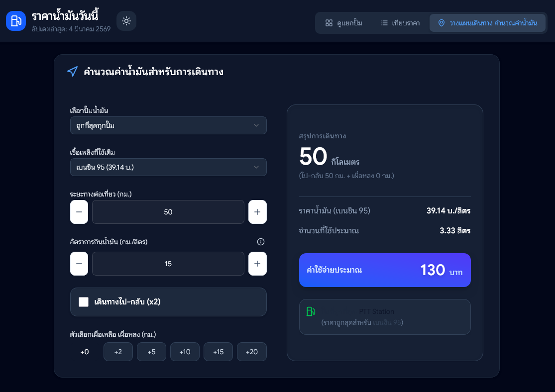The width and height of the screenshot is (555, 392).
Task: Open the เลือกปั๊มน้ำมัน station dropdown
Action: (x=168, y=125)
